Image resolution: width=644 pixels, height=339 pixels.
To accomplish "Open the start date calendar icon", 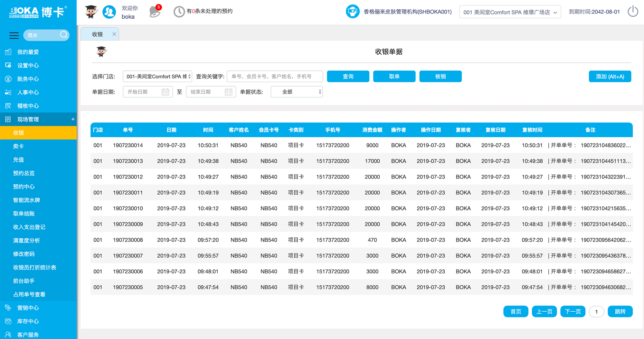I will click(165, 92).
